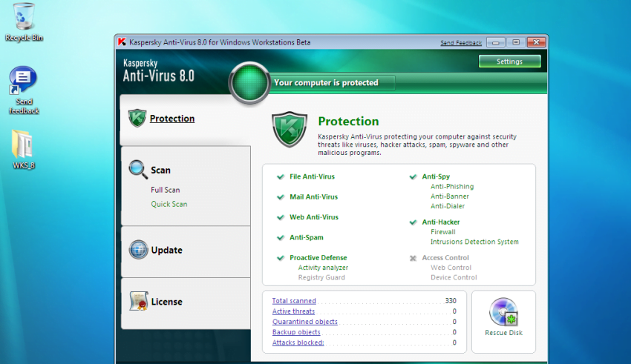Open the Rescue Disk CD icon

[x=503, y=311]
